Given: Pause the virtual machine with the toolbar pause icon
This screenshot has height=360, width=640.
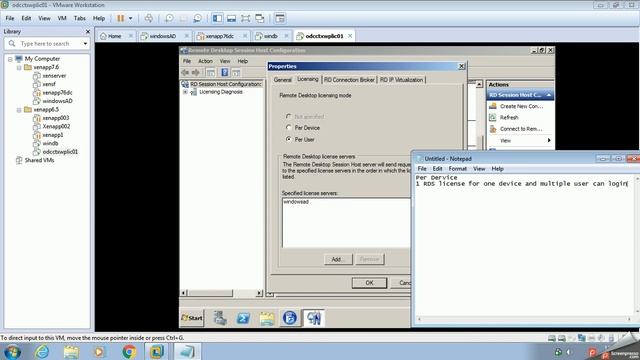Looking at the screenshot, I should pos(120,18).
